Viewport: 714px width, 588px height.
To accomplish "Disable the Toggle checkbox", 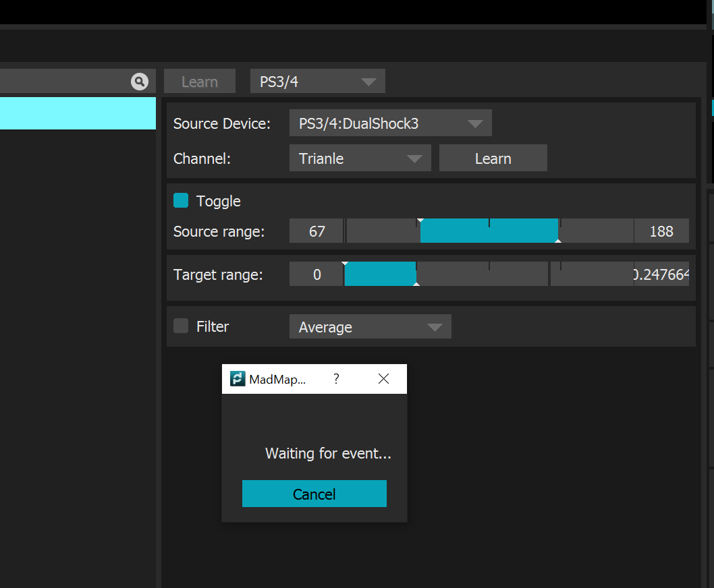I will [181, 200].
